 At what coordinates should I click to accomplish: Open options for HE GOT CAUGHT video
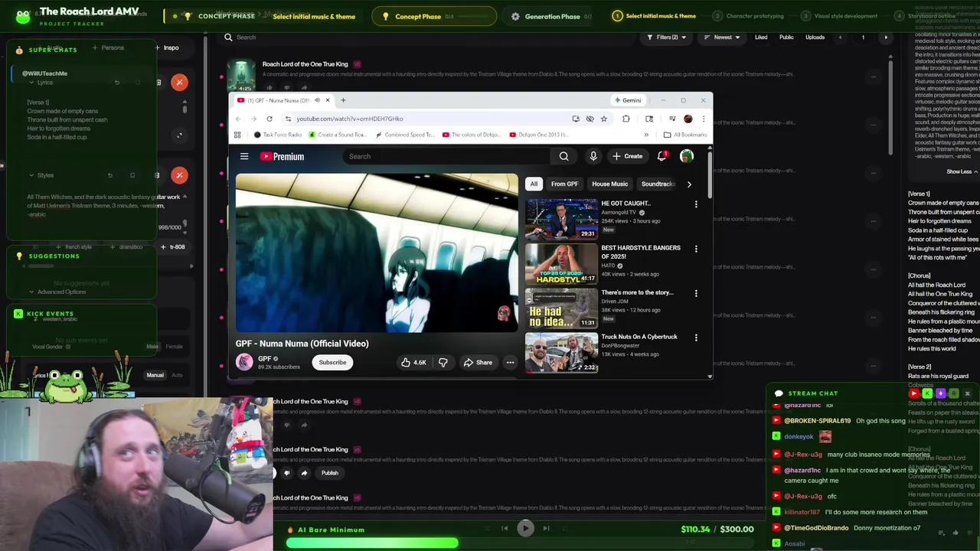click(696, 204)
